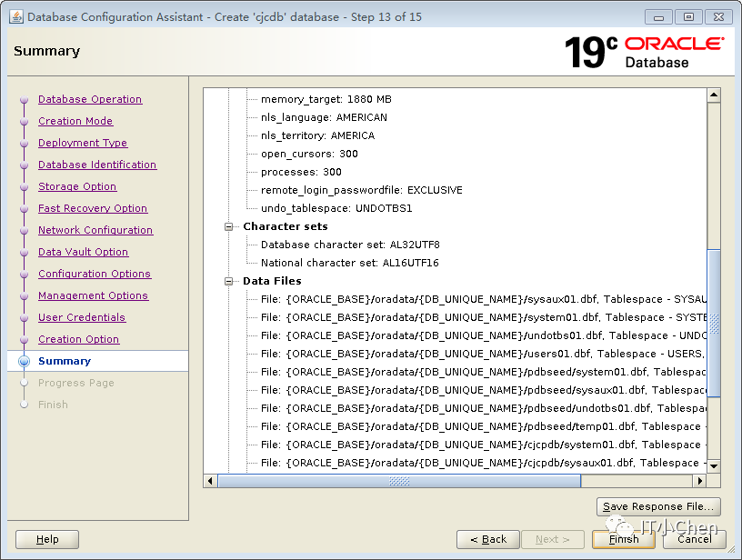The width and height of the screenshot is (742, 560).
Task: Click the Save Response File button
Action: pos(658,506)
